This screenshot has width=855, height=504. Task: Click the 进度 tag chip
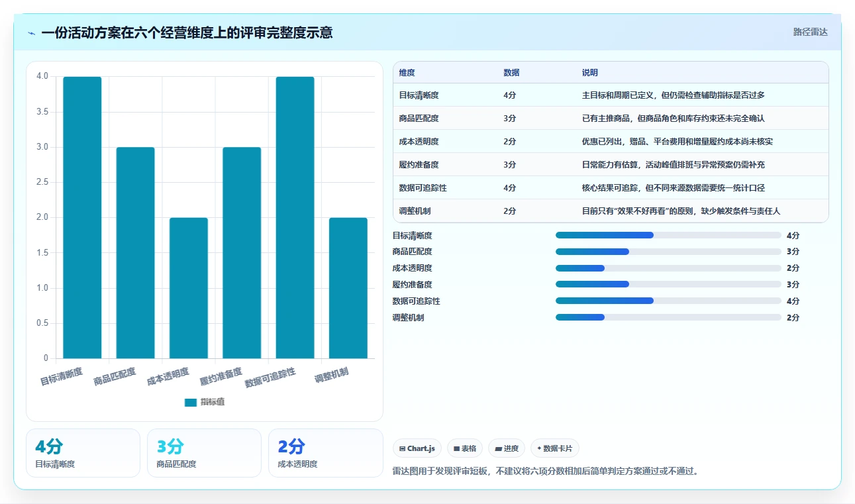507,448
